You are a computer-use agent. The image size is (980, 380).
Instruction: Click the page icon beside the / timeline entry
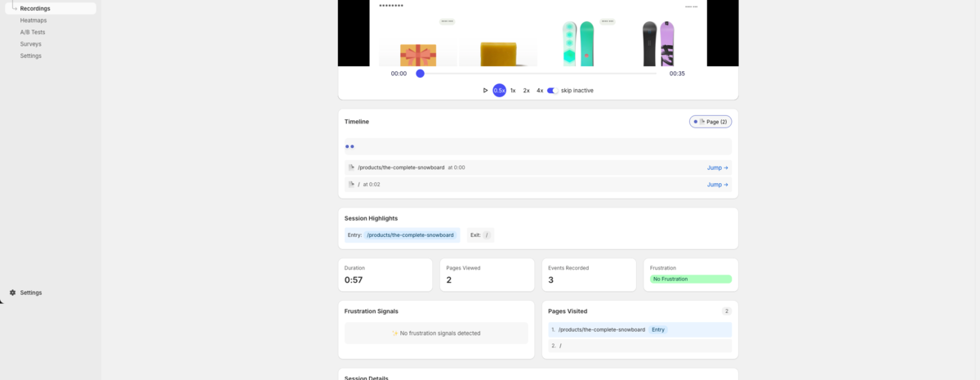pos(351,185)
